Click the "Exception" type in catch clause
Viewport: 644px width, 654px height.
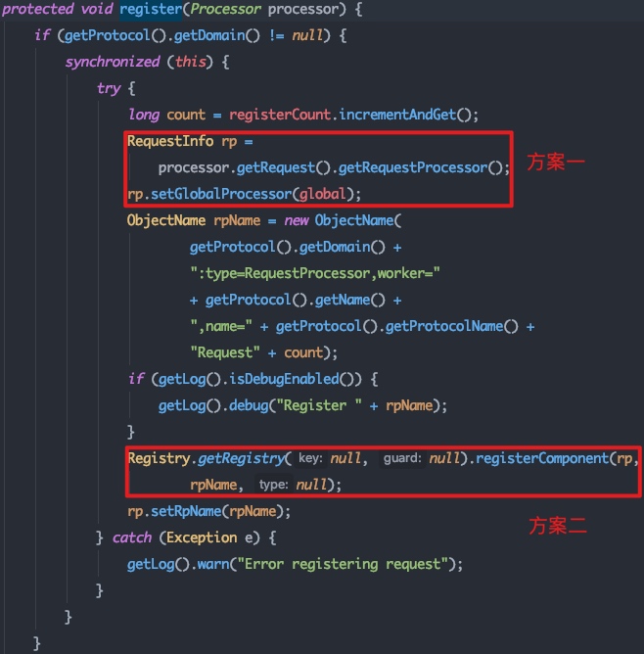pos(202,537)
